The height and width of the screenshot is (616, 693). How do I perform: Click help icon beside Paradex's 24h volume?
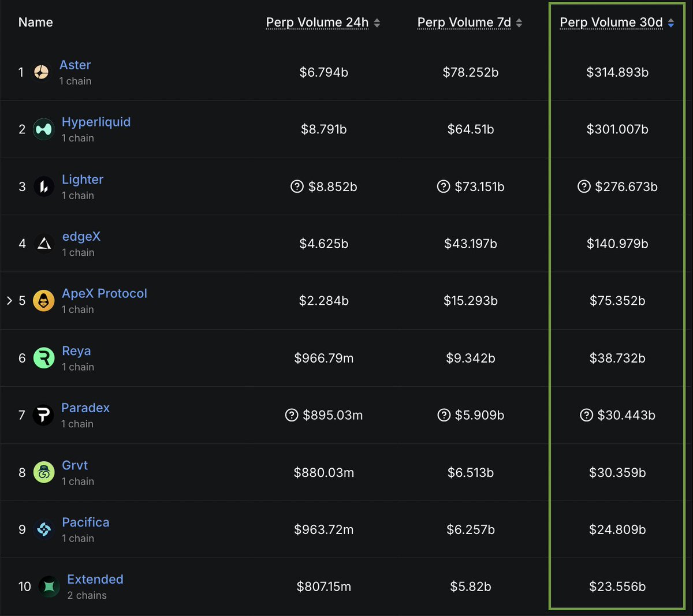click(x=292, y=415)
